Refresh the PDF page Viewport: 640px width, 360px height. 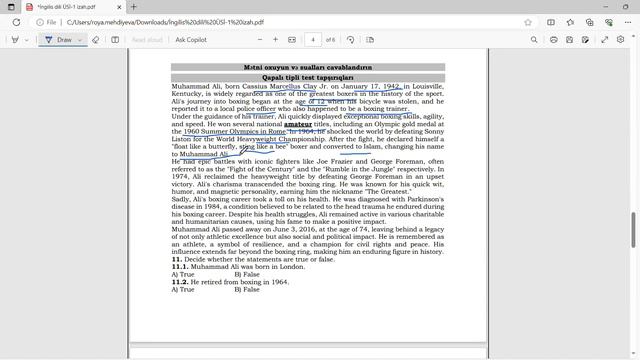tap(16, 22)
